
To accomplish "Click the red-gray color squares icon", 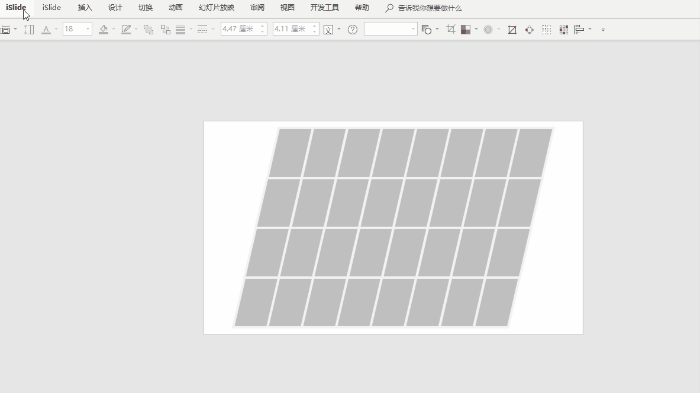I will click(x=466, y=30).
